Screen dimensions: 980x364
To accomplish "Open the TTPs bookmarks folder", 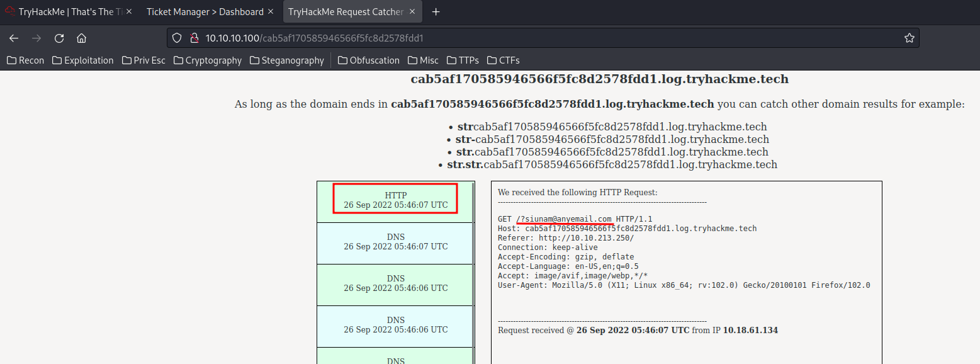I will pos(463,60).
